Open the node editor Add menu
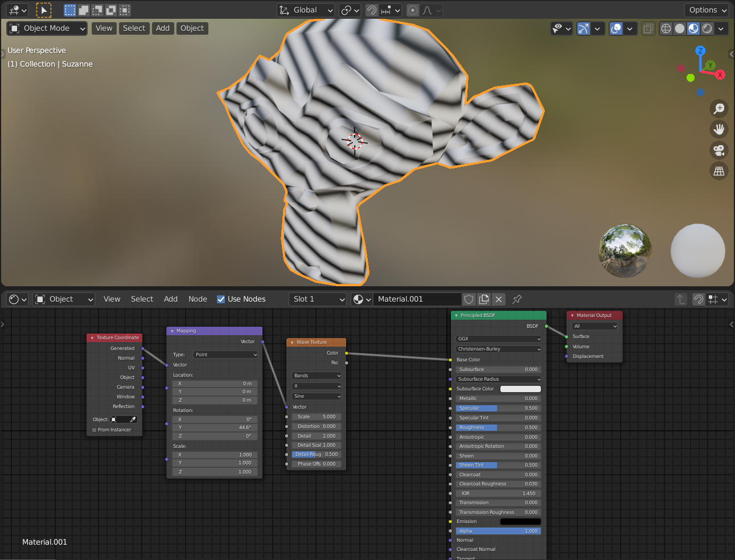Screen dimensions: 735x560 (171, 299)
